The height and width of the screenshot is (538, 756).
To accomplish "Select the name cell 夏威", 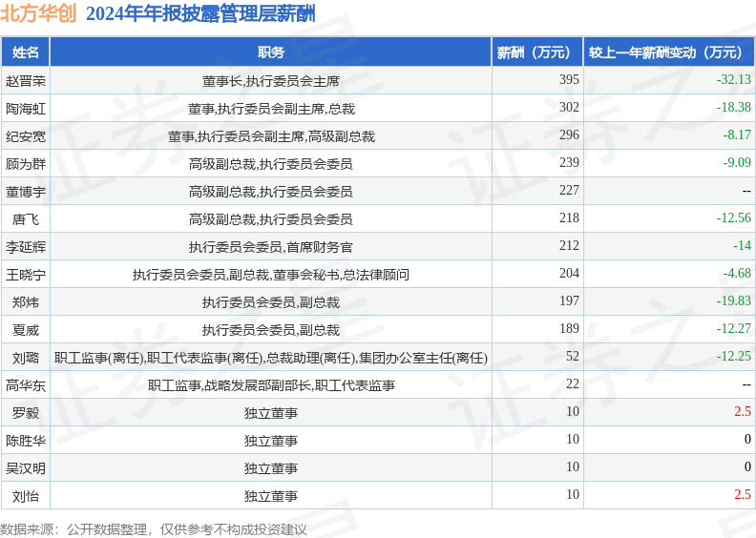I will 26,330.
